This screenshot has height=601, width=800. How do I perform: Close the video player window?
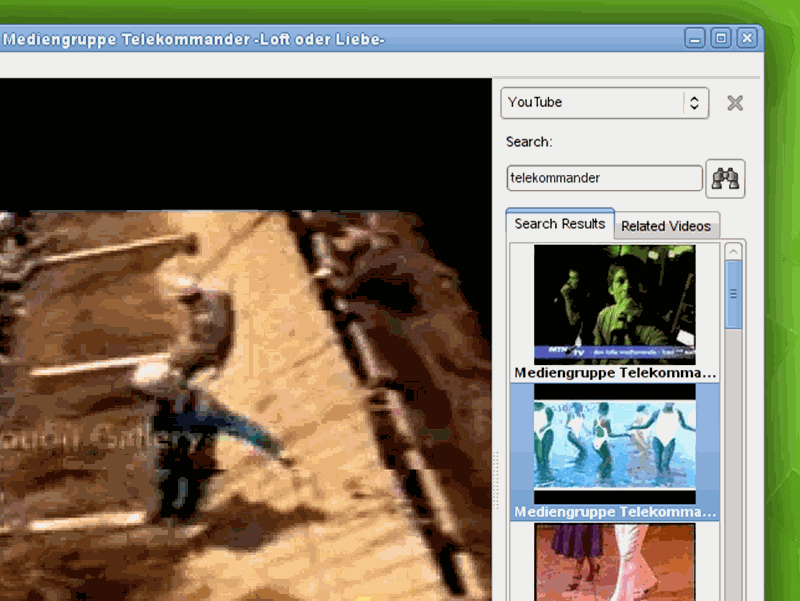click(x=747, y=38)
